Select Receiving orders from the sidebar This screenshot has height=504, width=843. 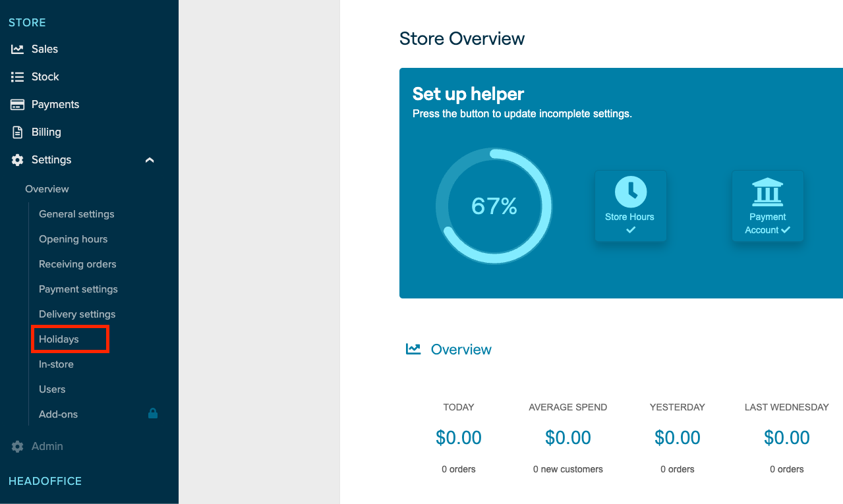[77, 264]
